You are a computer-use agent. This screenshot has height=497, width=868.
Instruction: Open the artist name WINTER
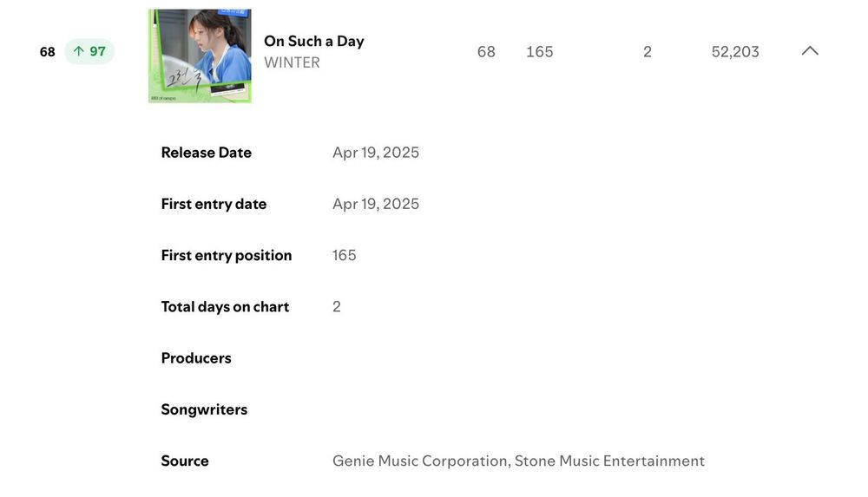[x=292, y=62]
